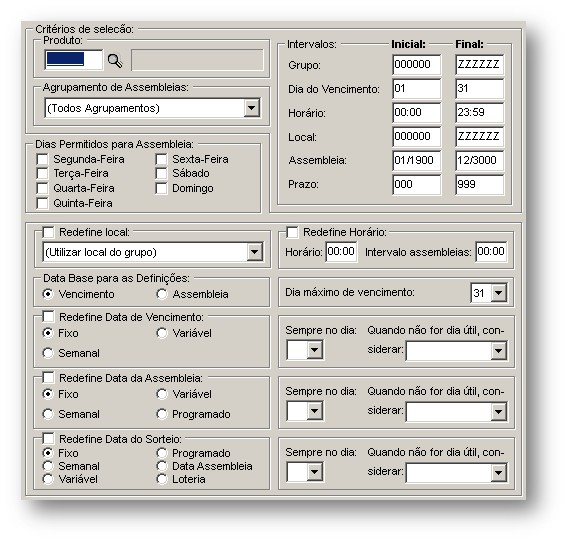Image resolution: width=568 pixels, height=542 pixels.
Task: Expand the Utilizar local do grupo dropdown
Action: point(255,252)
